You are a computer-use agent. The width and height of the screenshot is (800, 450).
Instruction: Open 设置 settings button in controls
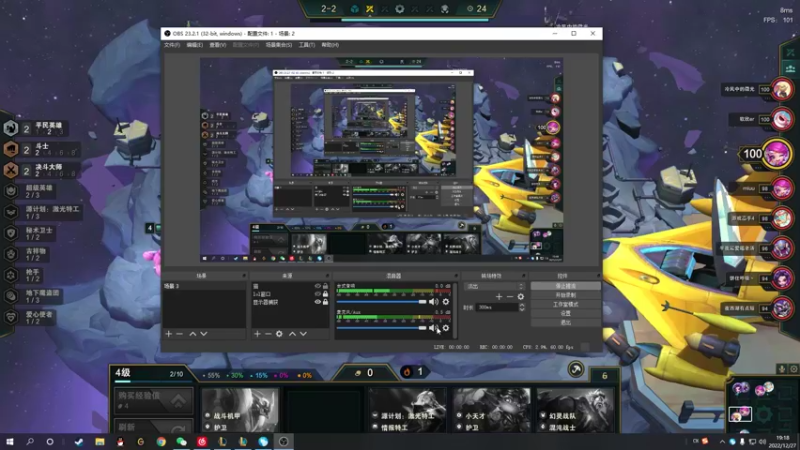point(565,313)
